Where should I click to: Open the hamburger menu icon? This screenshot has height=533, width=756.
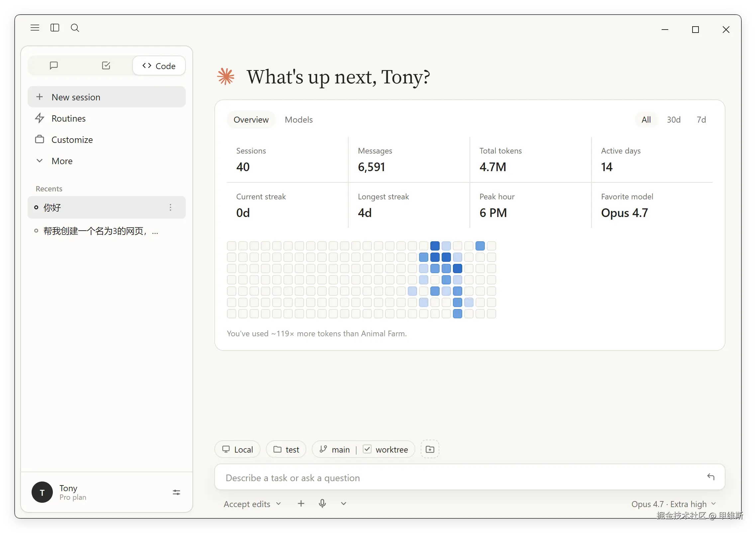[x=35, y=28]
